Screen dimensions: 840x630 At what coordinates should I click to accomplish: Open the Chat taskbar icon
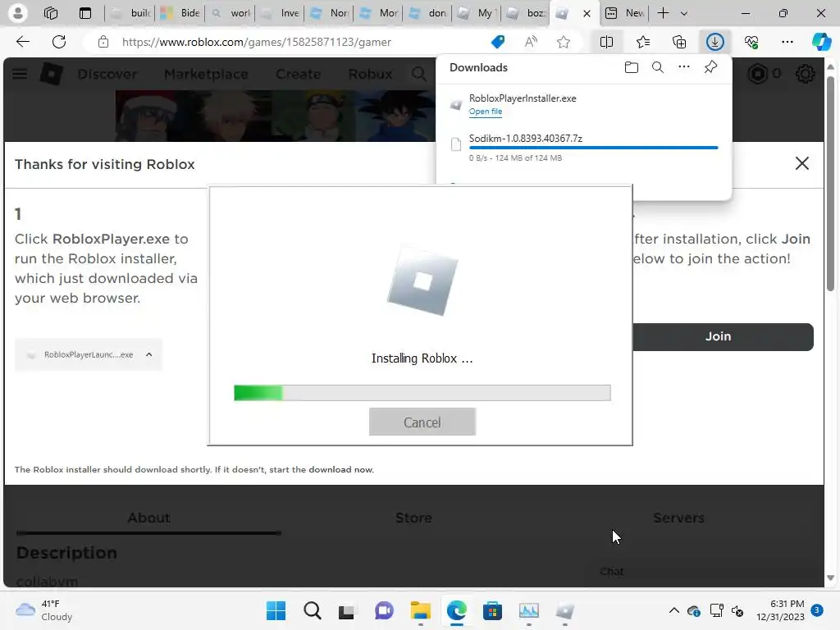384,610
